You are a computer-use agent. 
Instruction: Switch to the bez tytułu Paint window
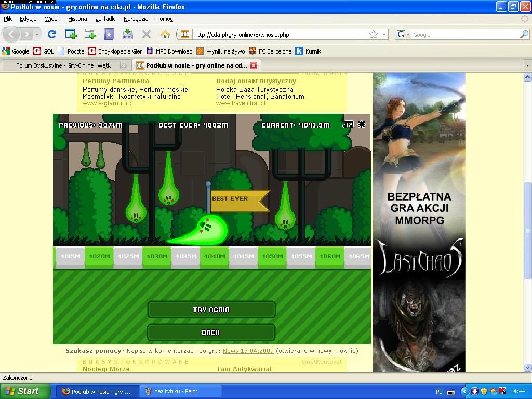tap(181, 391)
